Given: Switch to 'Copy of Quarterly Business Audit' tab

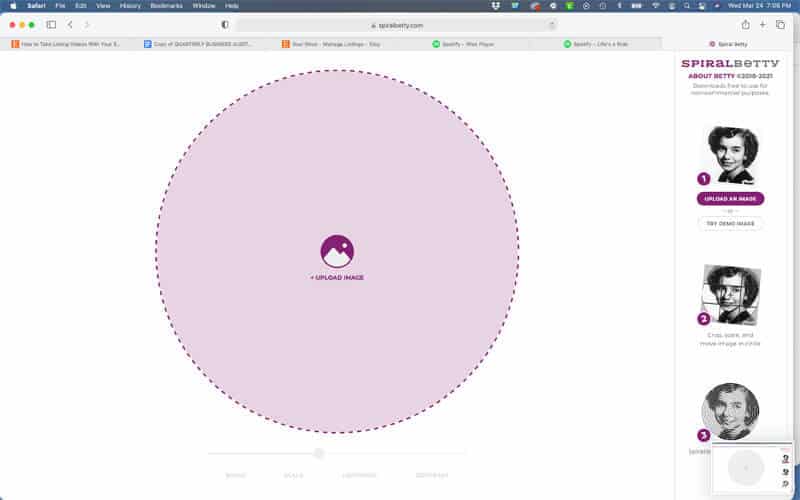Looking at the screenshot, I should [x=198, y=44].
